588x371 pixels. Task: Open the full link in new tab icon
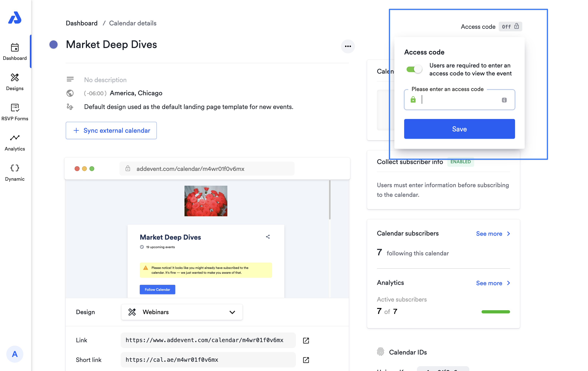306,340
